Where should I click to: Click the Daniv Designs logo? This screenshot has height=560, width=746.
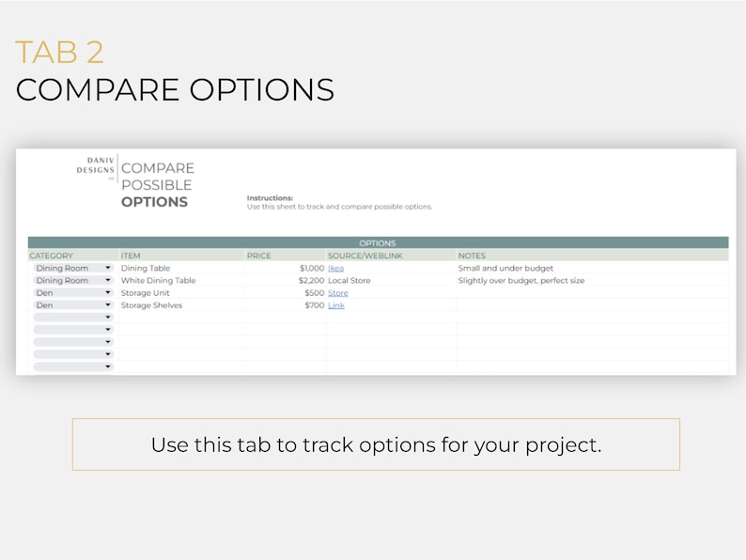[96, 166]
